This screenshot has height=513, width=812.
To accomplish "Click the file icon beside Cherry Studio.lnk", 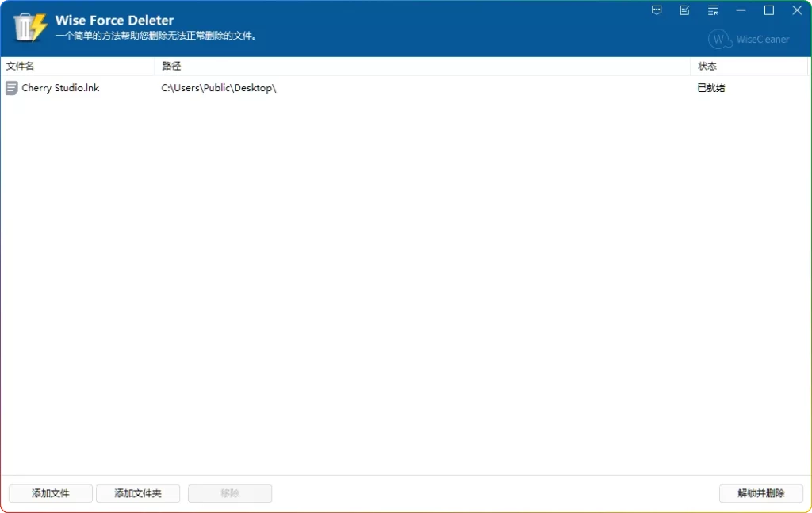I will coord(12,88).
